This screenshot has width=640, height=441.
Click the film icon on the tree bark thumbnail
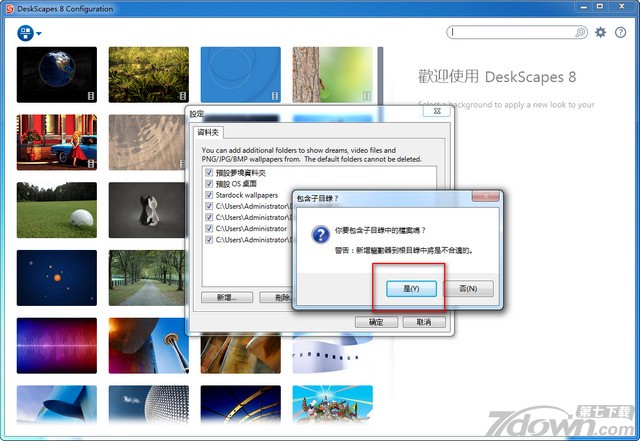[x=367, y=96]
